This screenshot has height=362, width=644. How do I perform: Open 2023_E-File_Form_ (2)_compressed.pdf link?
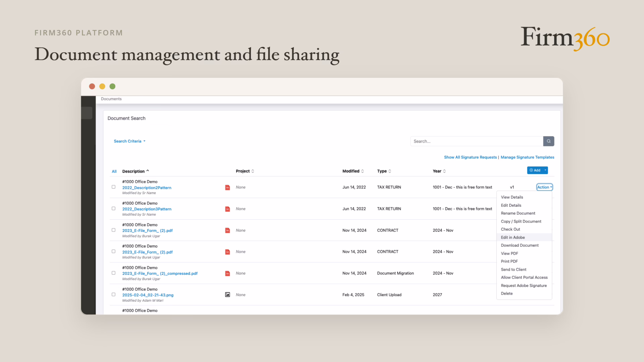[160, 274]
